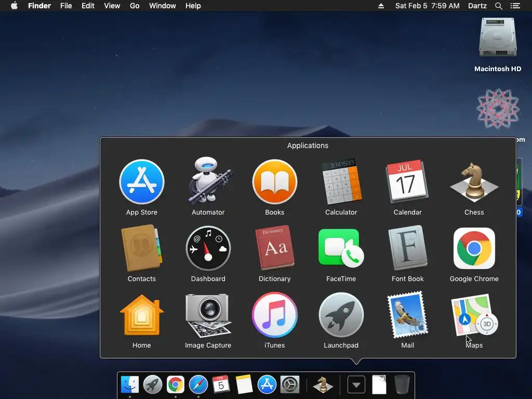Launch Chess from the Applications grid
The image size is (532, 399).
tap(474, 182)
